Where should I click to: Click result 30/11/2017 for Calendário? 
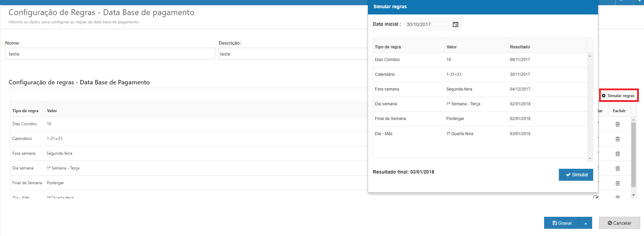click(520, 74)
